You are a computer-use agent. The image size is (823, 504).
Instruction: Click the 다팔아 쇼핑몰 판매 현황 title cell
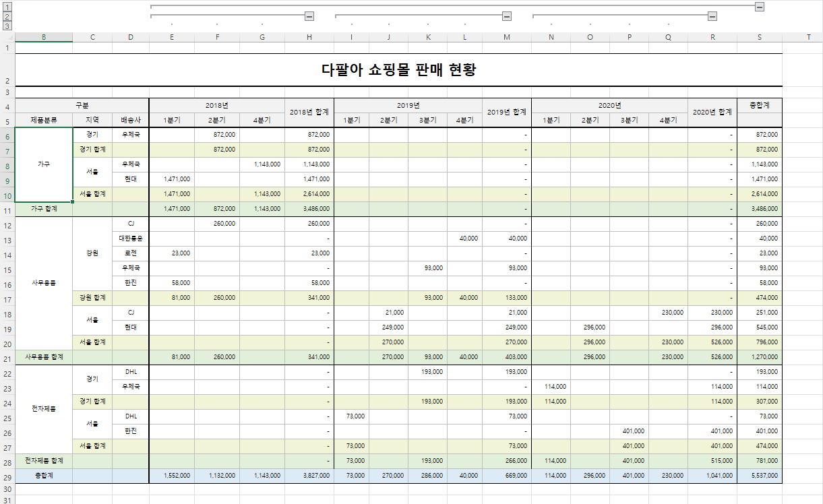point(398,70)
